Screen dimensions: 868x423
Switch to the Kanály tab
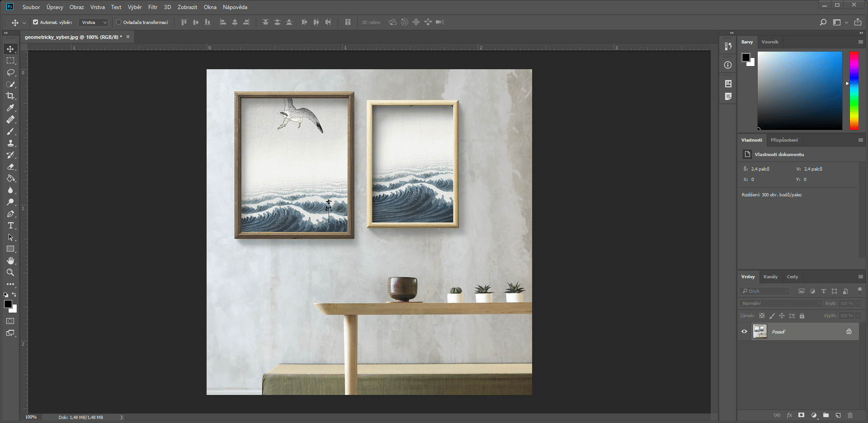point(770,276)
